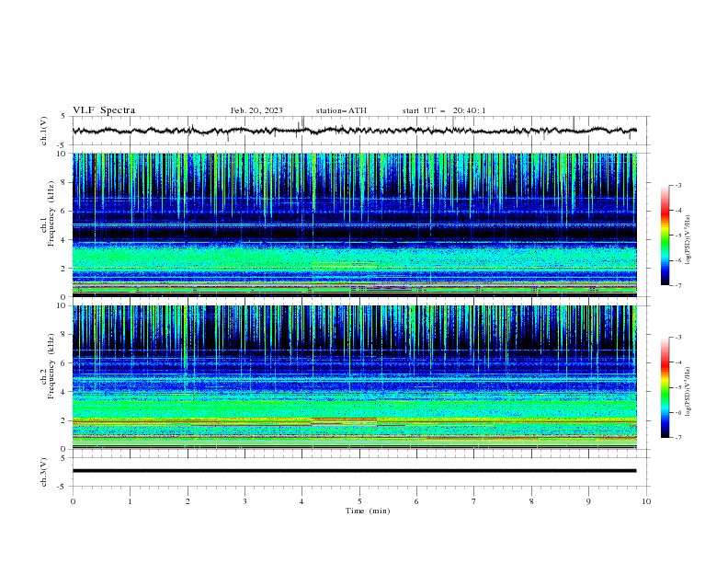Select the "start UT = 20:40: 1" text
This screenshot has width=728, height=563.
pyautogui.click(x=444, y=110)
